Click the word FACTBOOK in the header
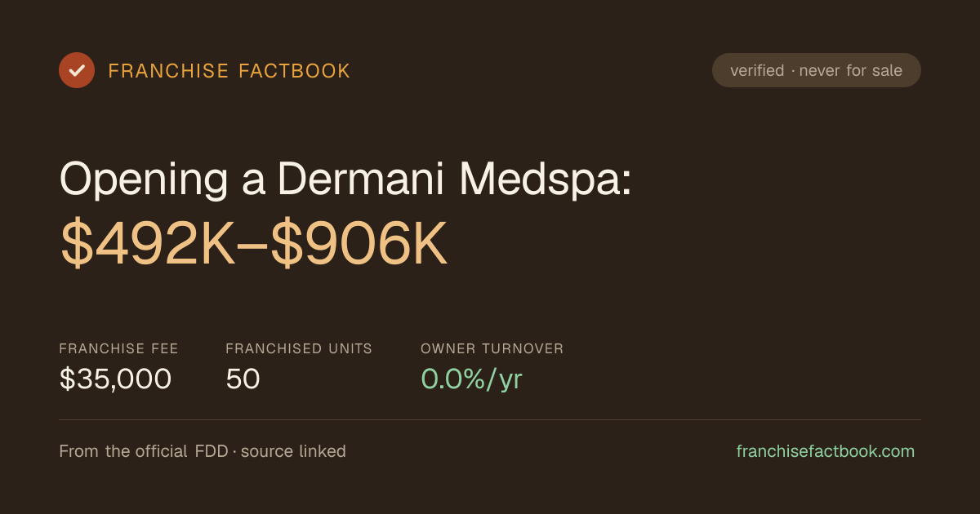 (x=294, y=71)
